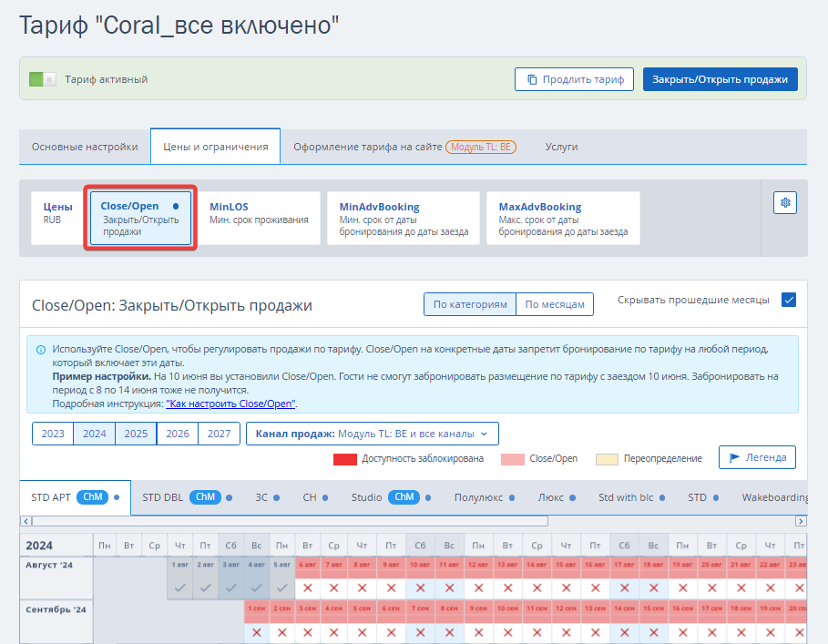Click the ChM badge on Studio

[x=404, y=497]
